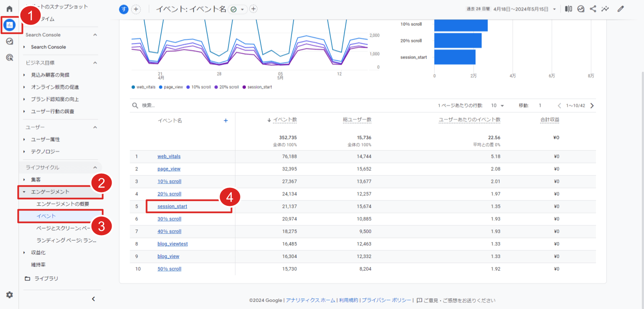Click the search magnifier icon in table

tap(135, 106)
